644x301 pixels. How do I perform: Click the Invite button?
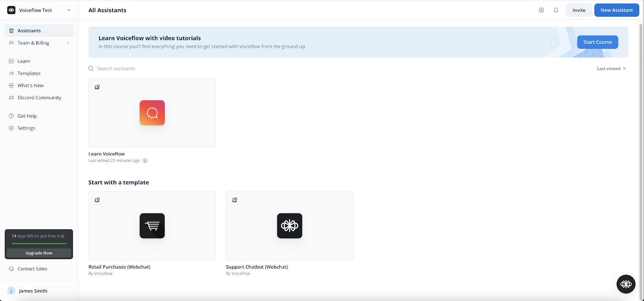pos(579,10)
